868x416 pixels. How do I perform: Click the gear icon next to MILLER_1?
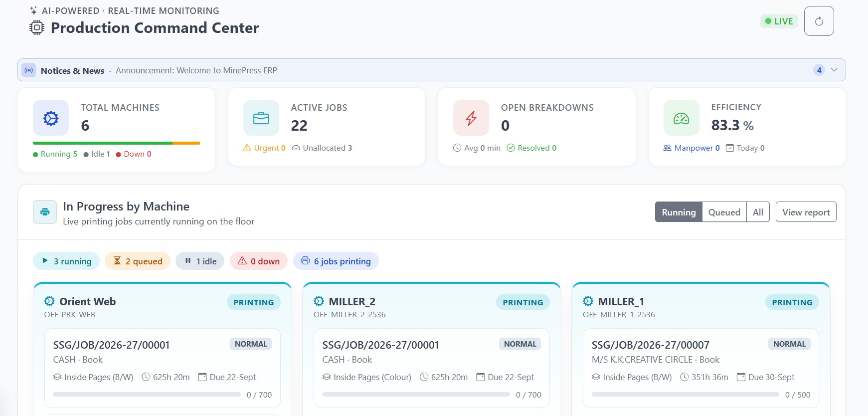pos(588,301)
